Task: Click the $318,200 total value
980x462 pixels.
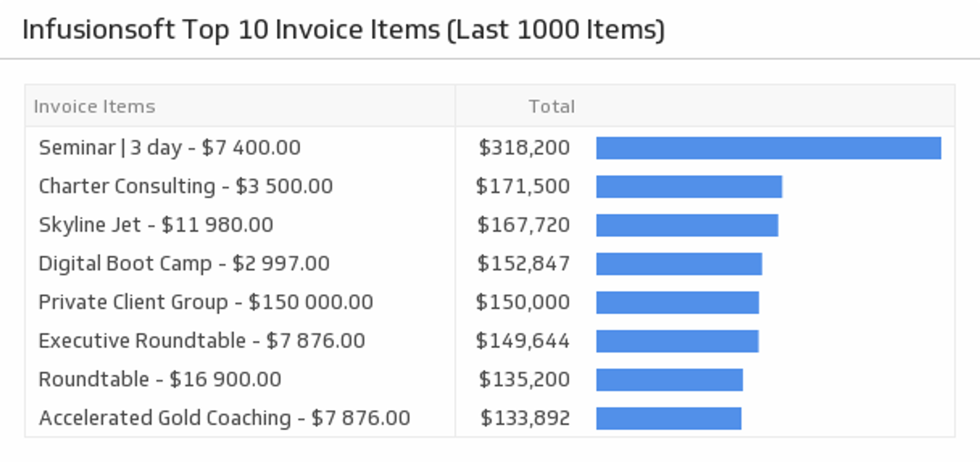Action: pos(524,148)
